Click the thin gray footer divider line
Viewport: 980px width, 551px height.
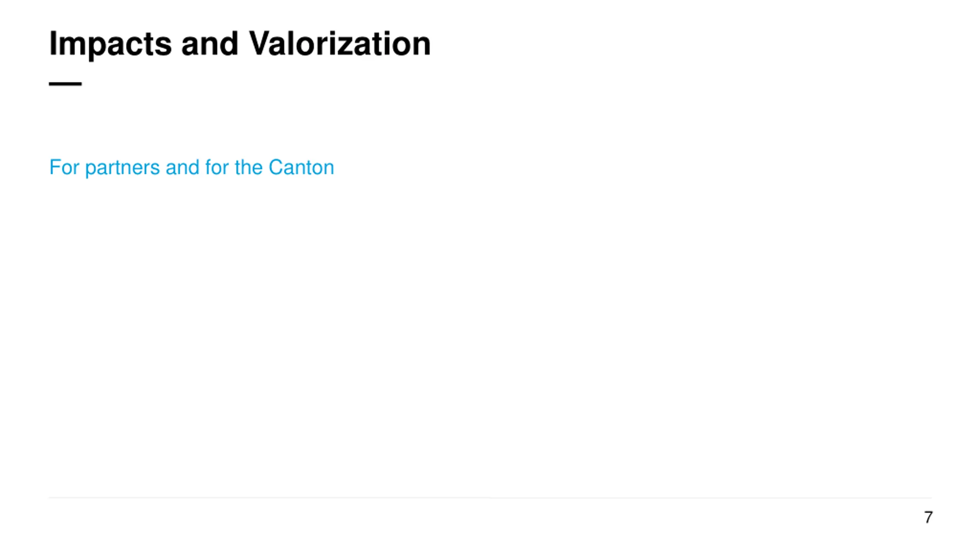pos(490,497)
